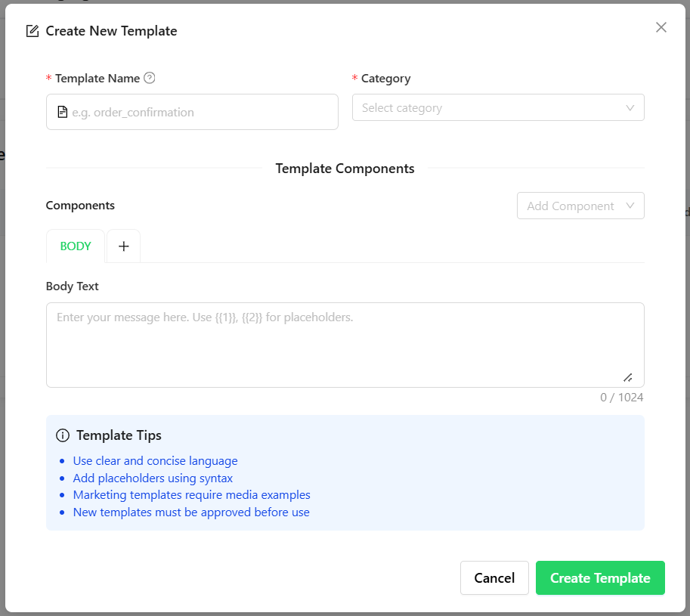Screen dimensions: 690x616
Task: Click the info icon beside Template Tips
Action: pyautogui.click(x=63, y=435)
